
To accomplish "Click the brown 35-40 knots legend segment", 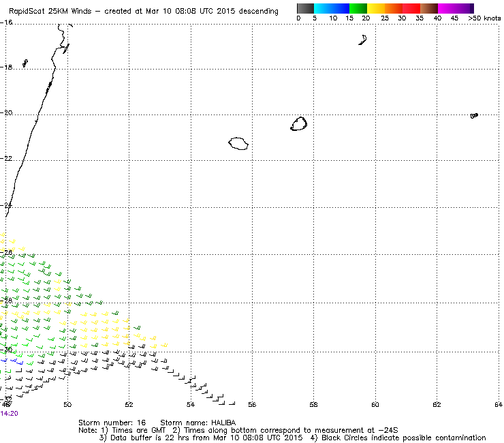I will (429, 8).
